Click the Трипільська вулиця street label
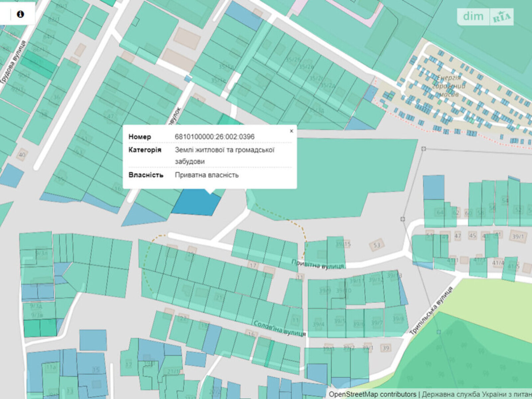The image size is (532, 399). coord(431,311)
